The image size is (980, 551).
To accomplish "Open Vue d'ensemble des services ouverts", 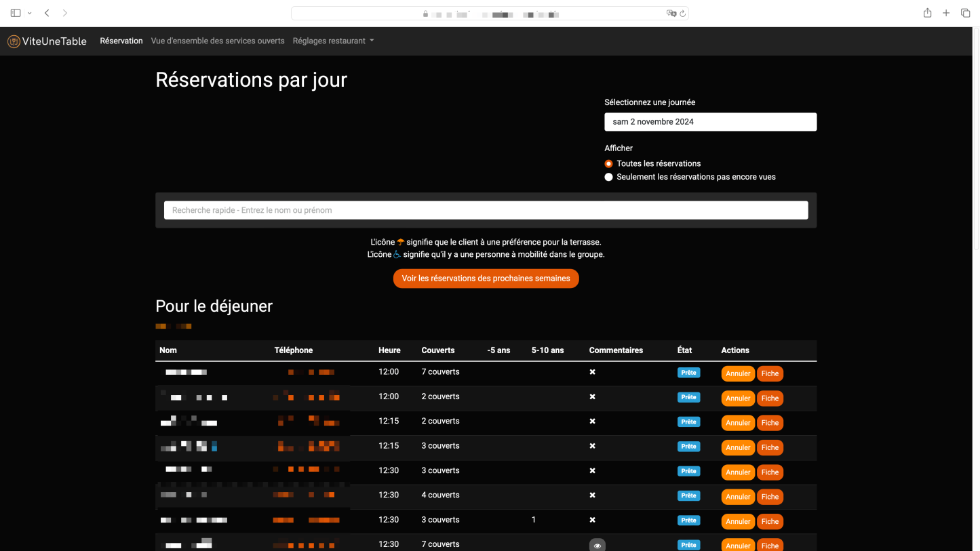I will point(218,41).
